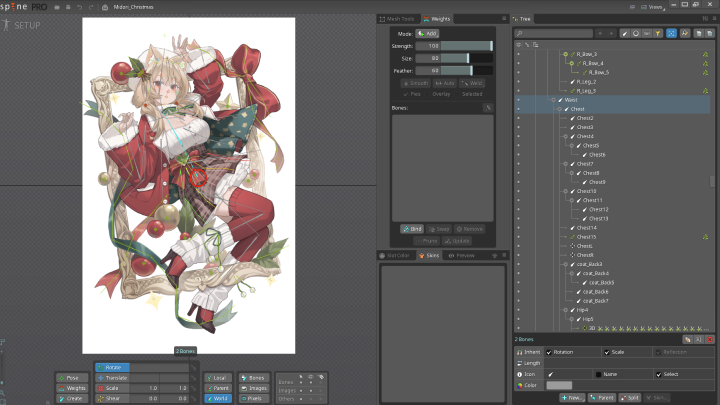Toggle Inherit Scale checkbox
720x405 pixels.
607,352
